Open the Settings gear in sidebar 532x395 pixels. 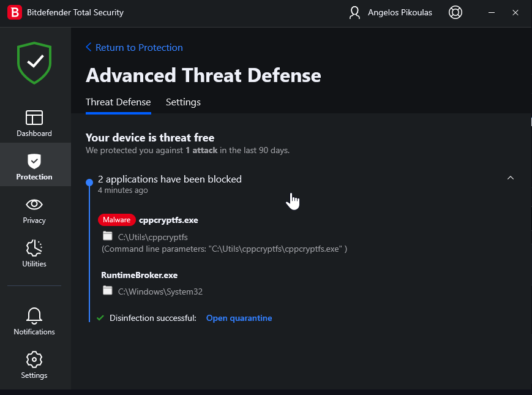34,365
